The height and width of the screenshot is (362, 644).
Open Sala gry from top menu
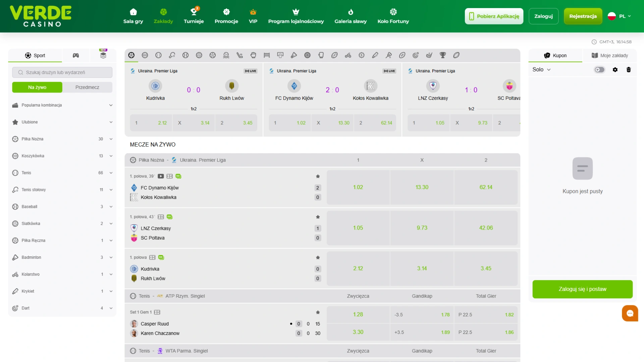click(x=133, y=16)
